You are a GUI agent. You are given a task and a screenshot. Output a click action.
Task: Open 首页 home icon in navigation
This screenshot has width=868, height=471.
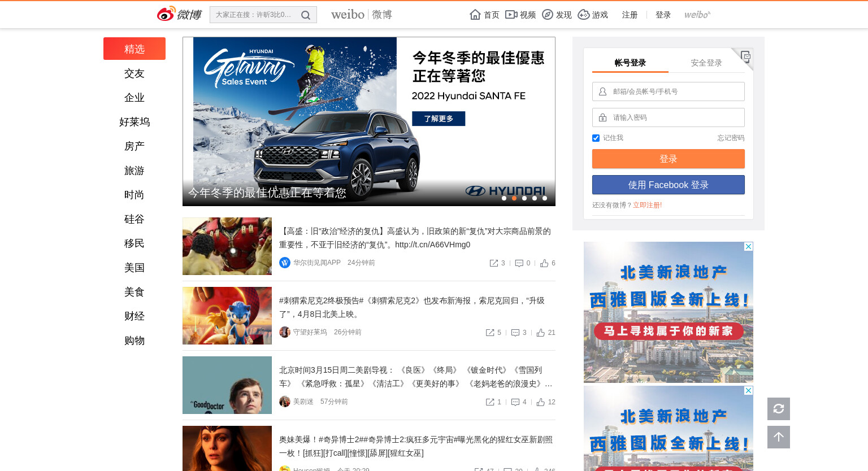475,15
